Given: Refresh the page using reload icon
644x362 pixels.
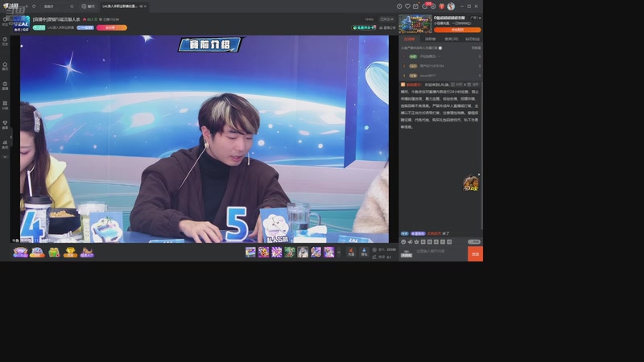Looking at the screenshot, I should tap(34, 6).
